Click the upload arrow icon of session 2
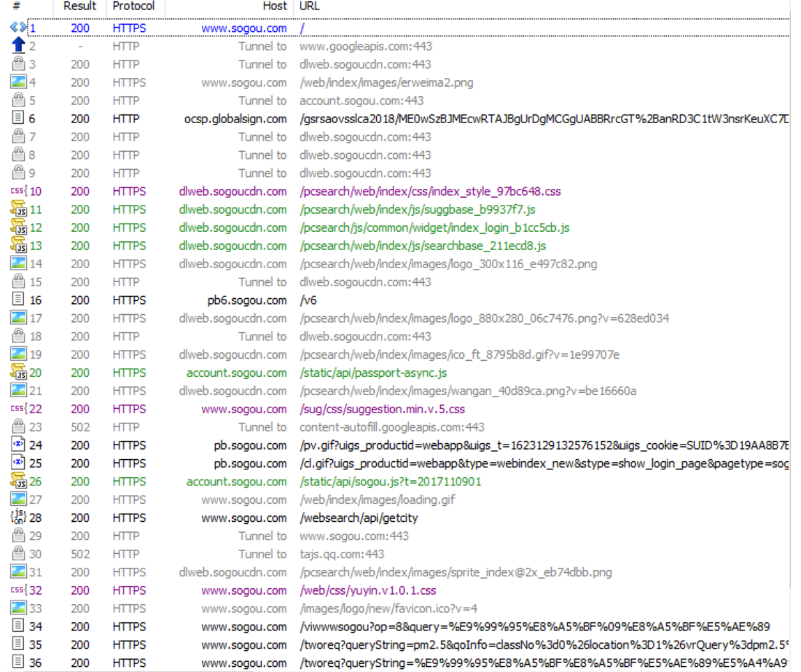 [x=18, y=45]
